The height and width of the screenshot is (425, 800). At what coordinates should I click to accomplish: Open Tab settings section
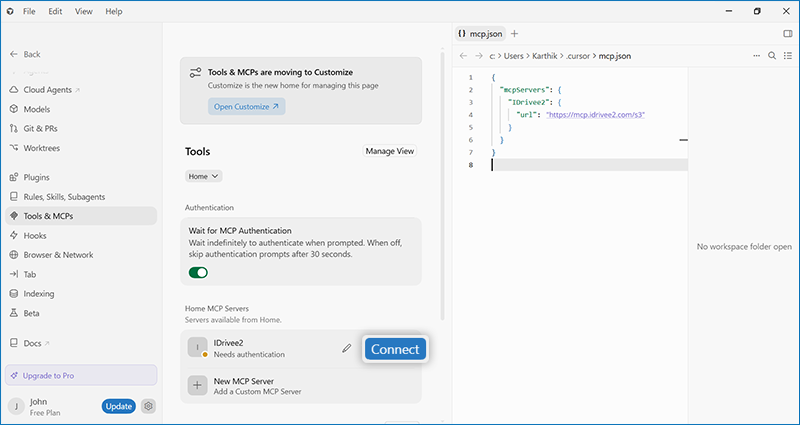[x=81, y=274]
